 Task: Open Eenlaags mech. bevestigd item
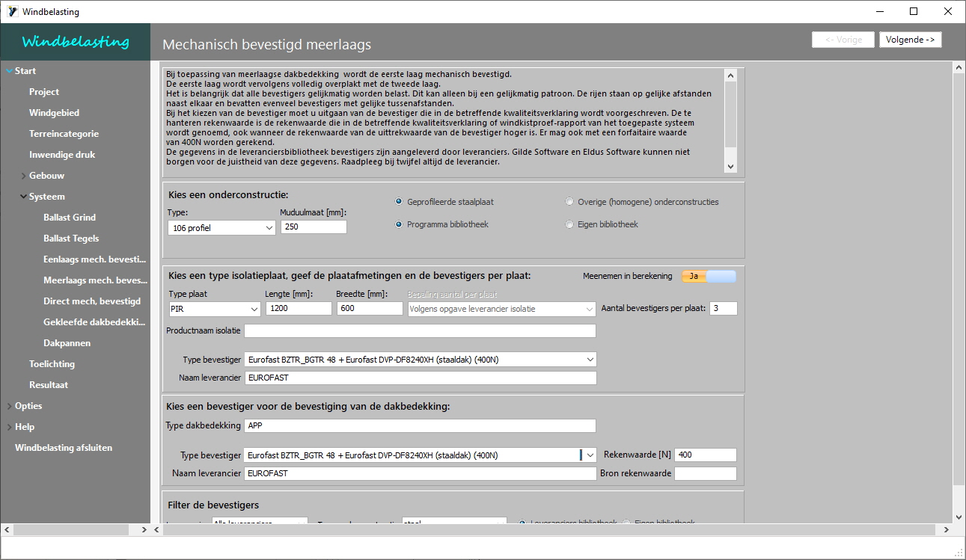coord(94,259)
